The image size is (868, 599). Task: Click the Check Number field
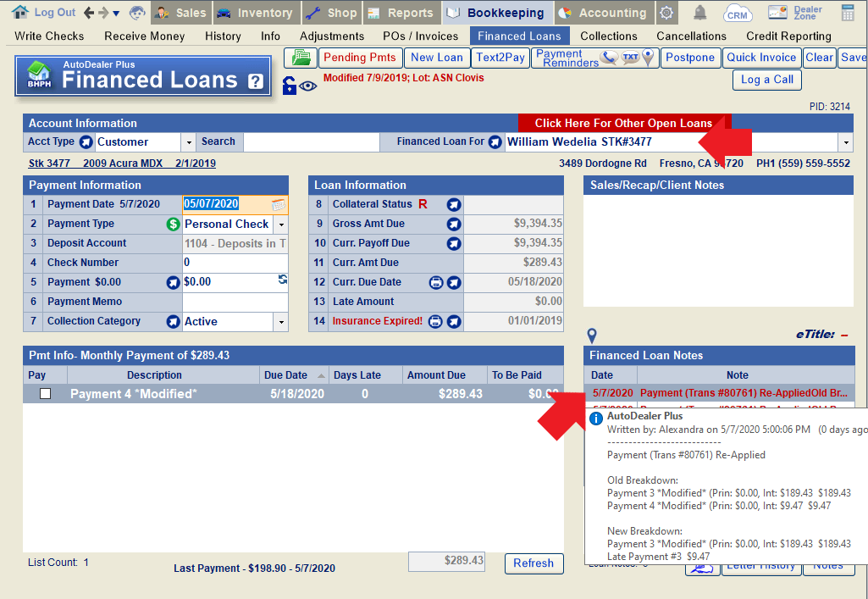tap(235, 263)
